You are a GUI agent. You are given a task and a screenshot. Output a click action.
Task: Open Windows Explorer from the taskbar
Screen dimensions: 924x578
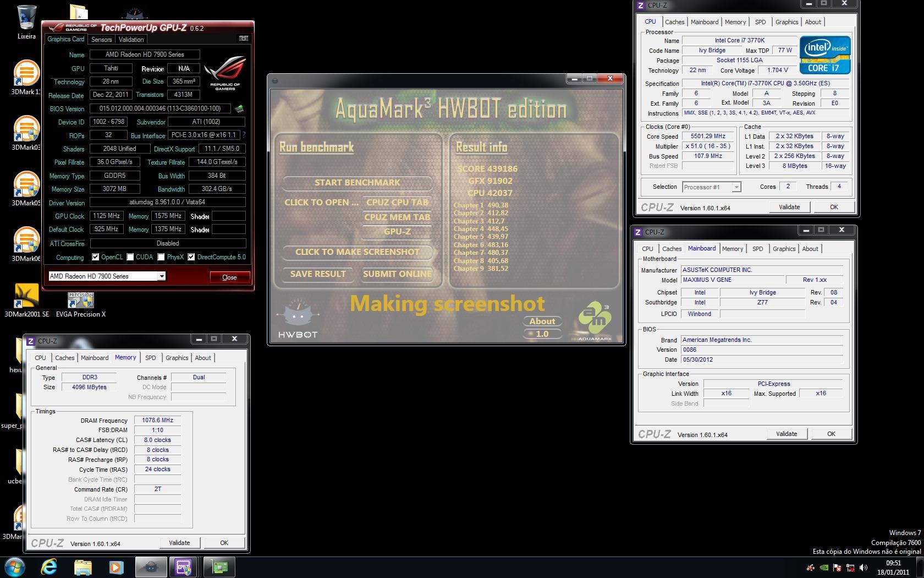[x=82, y=567]
